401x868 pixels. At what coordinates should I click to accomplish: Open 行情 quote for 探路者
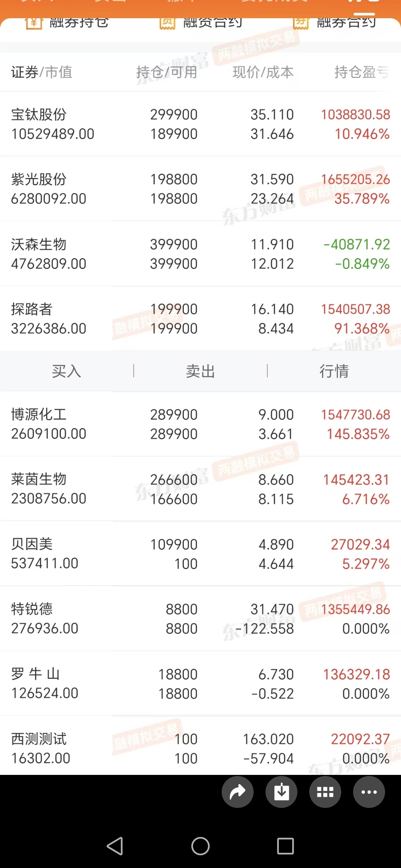coord(334,371)
